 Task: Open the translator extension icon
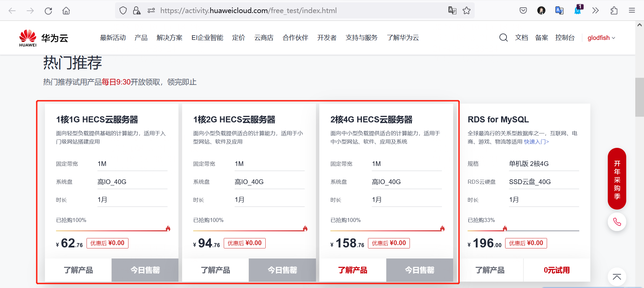pyautogui.click(x=559, y=11)
